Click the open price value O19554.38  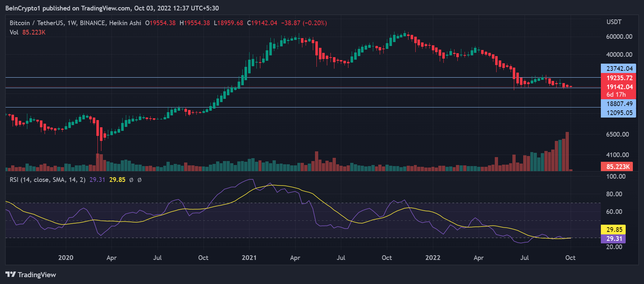pos(160,23)
